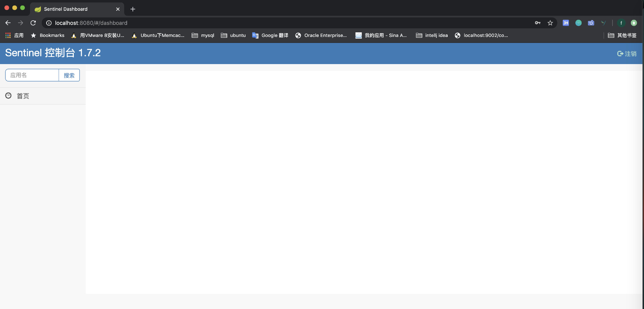This screenshot has width=644, height=309.
Task: Click the JH extension icon
Action: point(566,23)
